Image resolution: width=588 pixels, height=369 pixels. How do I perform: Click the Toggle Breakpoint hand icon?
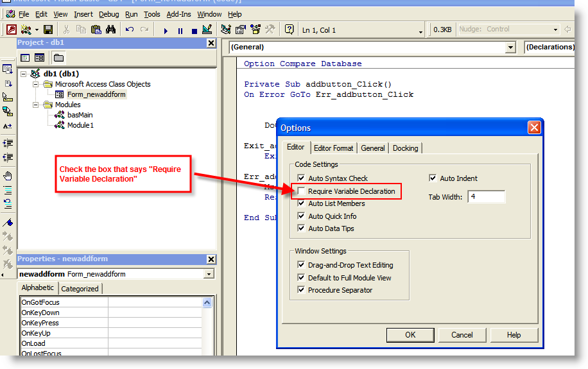(8, 175)
